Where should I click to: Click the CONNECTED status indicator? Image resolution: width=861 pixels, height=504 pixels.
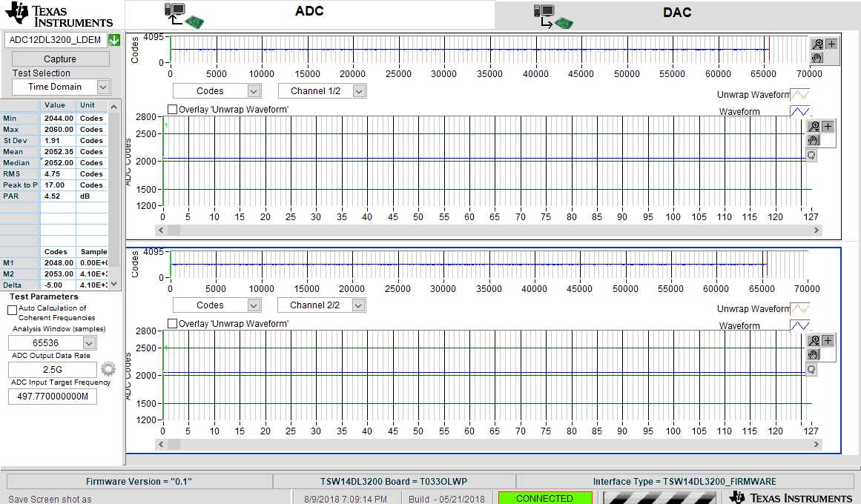point(544,498)
